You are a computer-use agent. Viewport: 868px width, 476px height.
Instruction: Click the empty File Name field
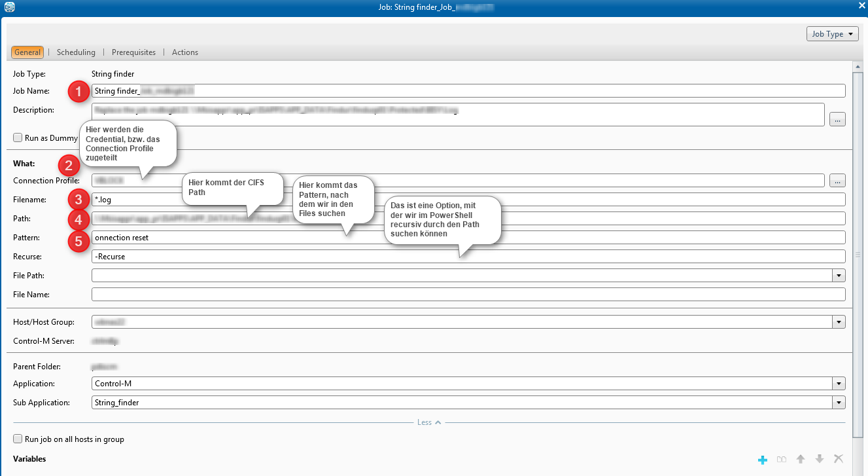(468, 295)
